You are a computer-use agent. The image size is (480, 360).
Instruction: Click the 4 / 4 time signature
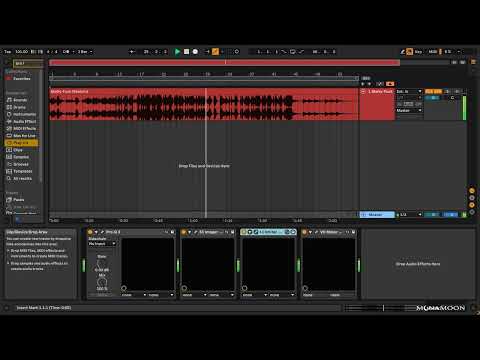click(52, 52)
